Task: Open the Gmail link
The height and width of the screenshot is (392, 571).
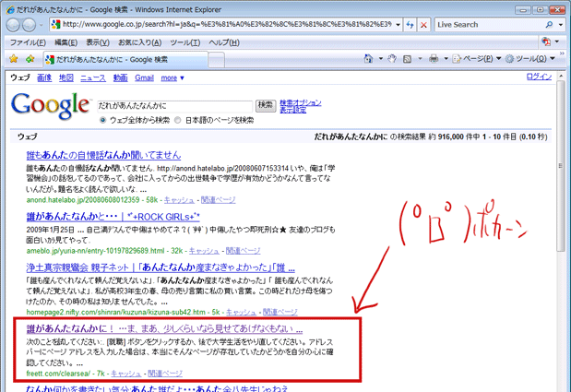Action: click(x=144, y=77)
